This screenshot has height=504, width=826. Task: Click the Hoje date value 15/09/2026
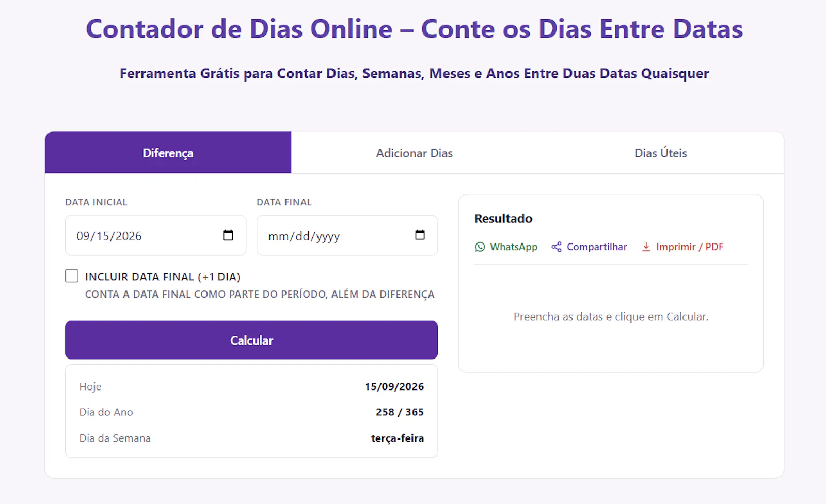tap(394, 386)
